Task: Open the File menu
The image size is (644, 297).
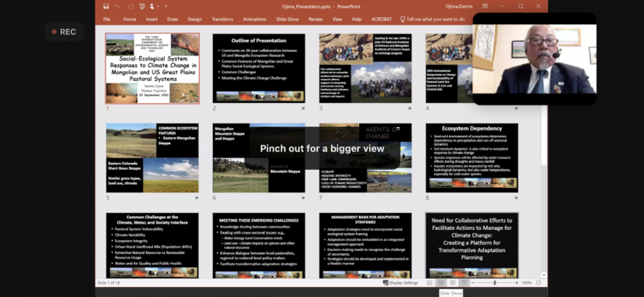Action: [x=106, y=19]
